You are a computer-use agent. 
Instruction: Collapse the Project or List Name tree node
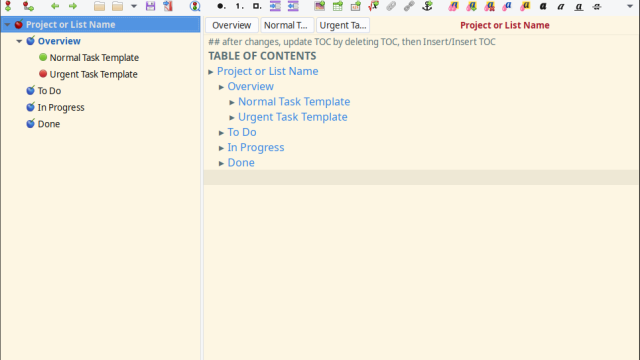tap(7, 24)
